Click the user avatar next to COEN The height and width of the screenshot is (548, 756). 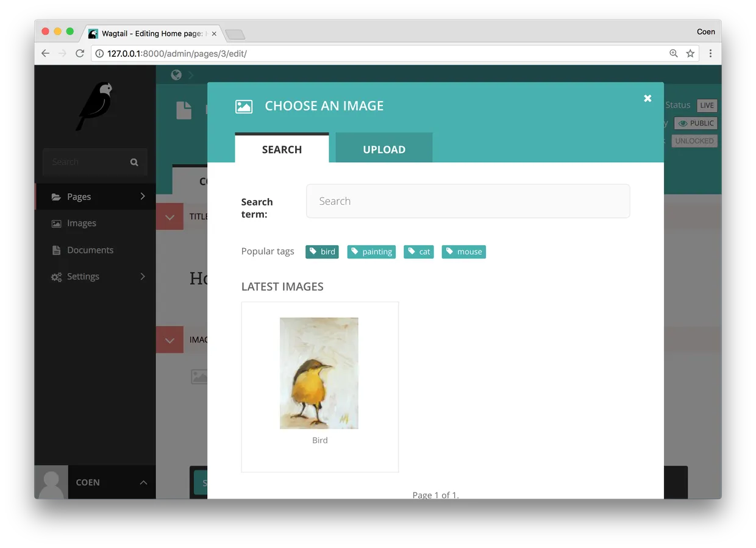pyautogui.click(x=51, y=482)
